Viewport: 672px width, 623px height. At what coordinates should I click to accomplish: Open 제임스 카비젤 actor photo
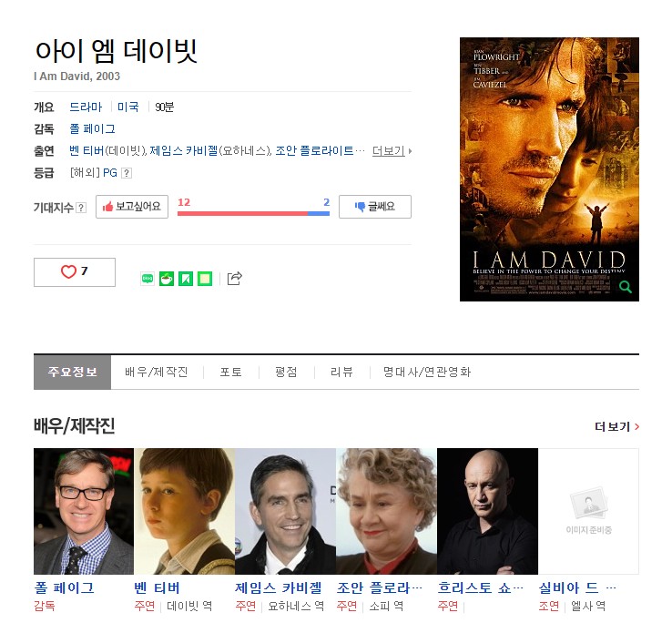point(285,511)
